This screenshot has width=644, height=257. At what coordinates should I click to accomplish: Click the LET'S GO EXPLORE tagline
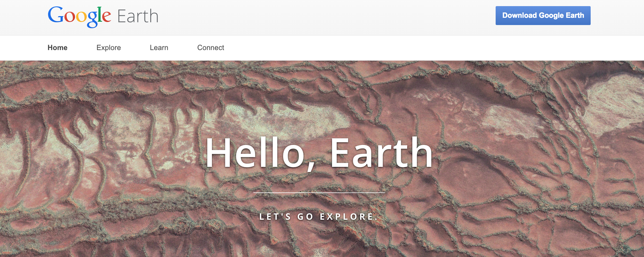pyautogui.click(x=319, y=217)
